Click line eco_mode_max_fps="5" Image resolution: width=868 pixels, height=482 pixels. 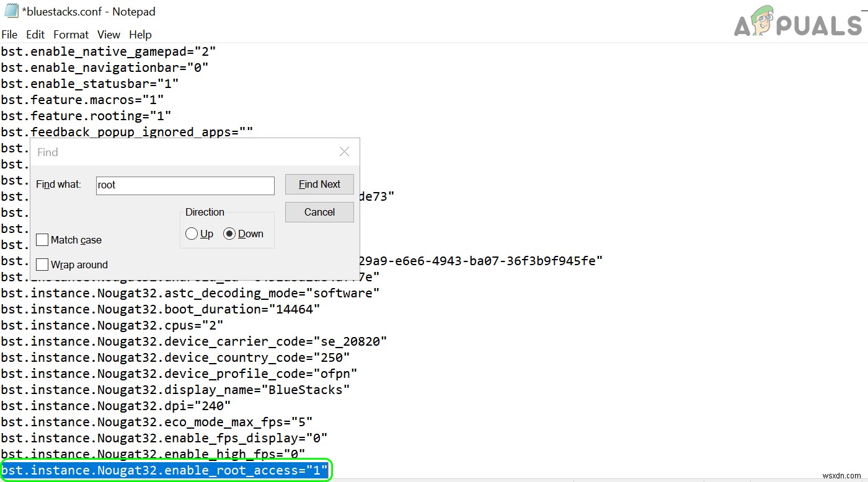click(157, 422)
